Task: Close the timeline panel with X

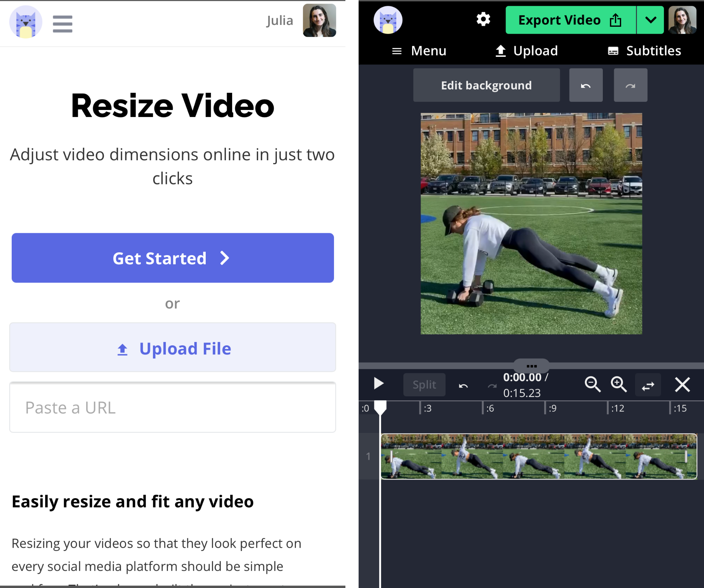Action: [682, 385]
